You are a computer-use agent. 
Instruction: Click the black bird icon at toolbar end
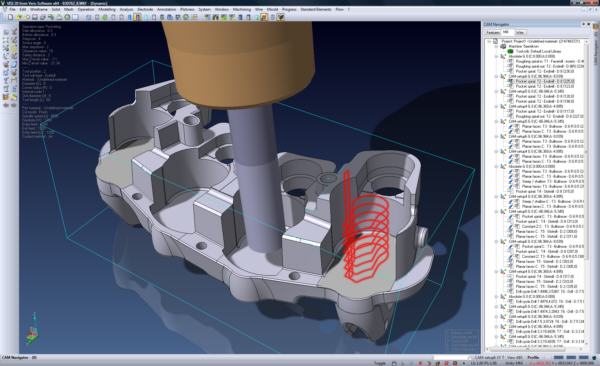tap(281, 17)
